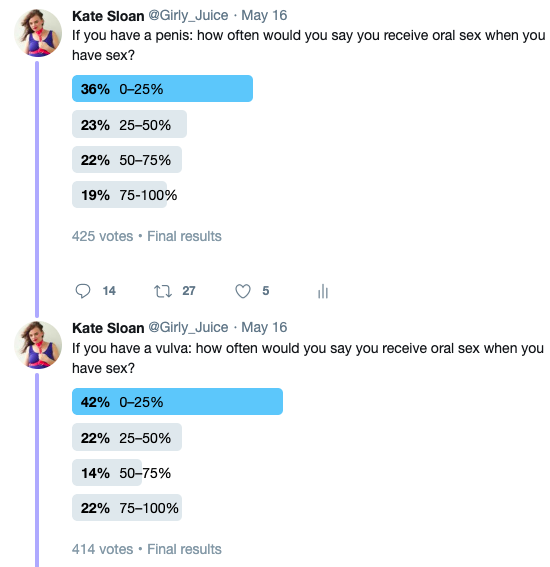
Task: Click the 425 votes final results text
Action: [146, 236]
